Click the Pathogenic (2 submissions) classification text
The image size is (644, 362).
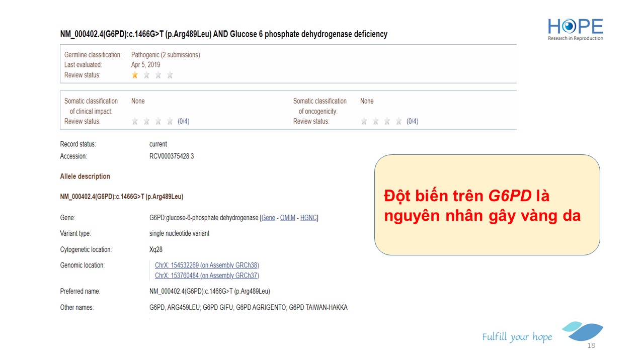pyautogui.click(x=166, y=55)
